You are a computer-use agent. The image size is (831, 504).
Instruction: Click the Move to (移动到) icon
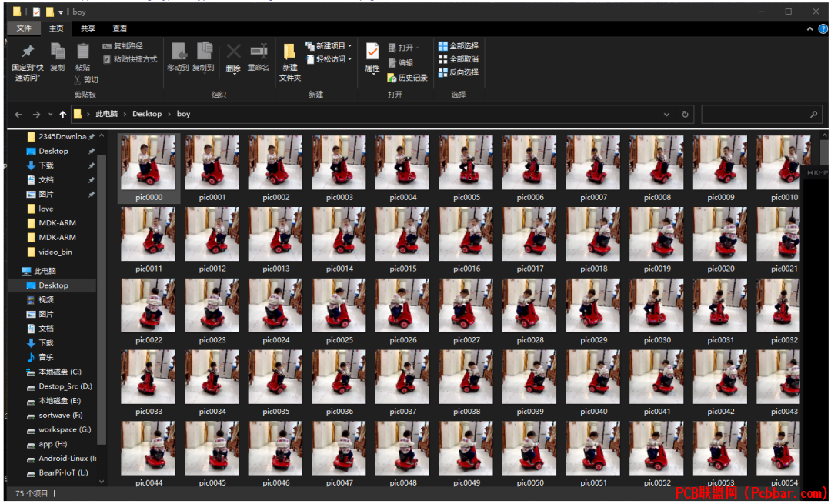pyautogui.click(x=179, y=52)
